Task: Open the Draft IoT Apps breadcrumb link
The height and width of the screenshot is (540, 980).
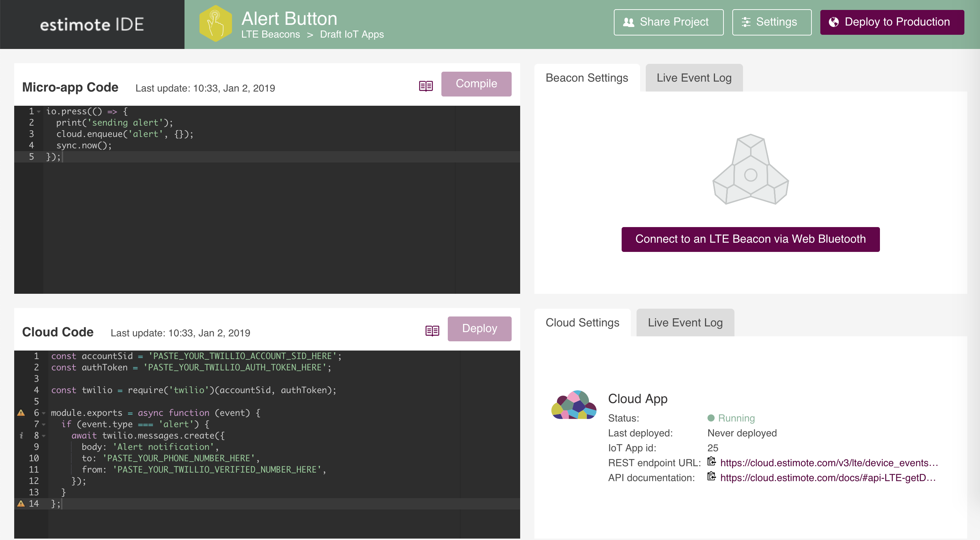Action: 352,34
